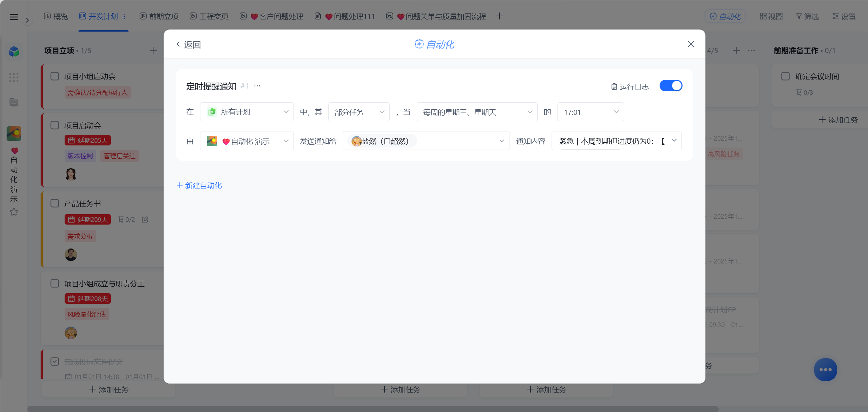Click the edit note icon on 产品任务书
This screenshot has width=868, height=412.
(145, 219)
